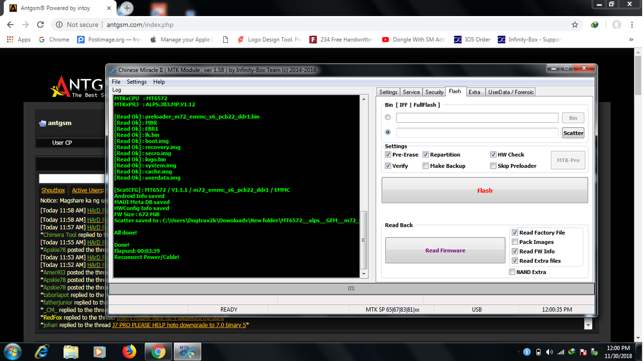Click the Scatter file path field
Viewport: 644px width, 361px height.
(x=477, y=133)
